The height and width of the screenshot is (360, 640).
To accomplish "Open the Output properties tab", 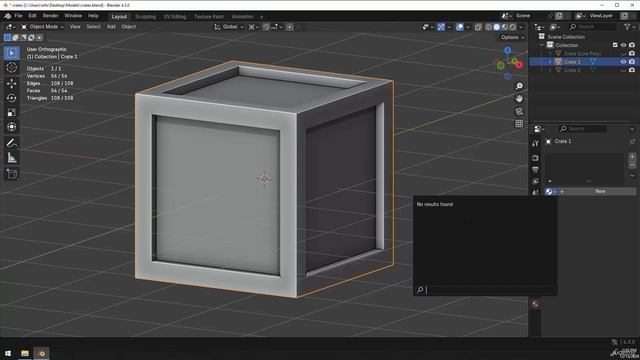I will (535, 170).
